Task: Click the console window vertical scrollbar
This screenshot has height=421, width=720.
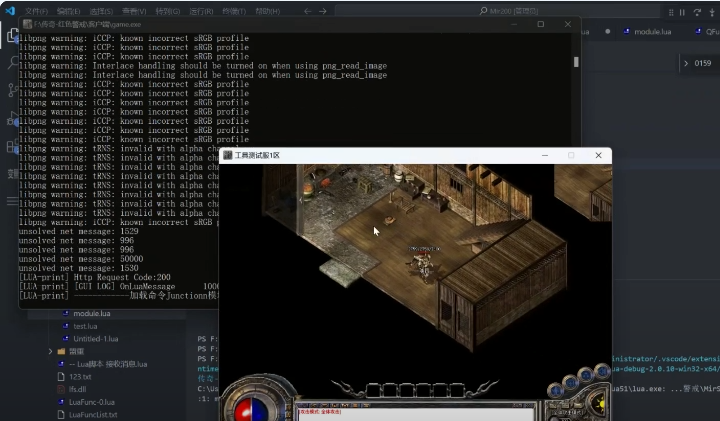Action: coord(576,61)
